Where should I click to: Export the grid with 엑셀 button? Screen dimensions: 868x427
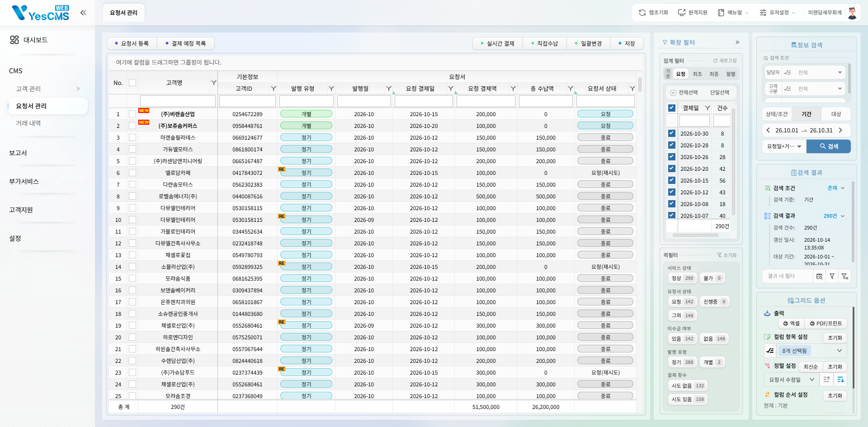pyautogui.click(x=792, y=324)
